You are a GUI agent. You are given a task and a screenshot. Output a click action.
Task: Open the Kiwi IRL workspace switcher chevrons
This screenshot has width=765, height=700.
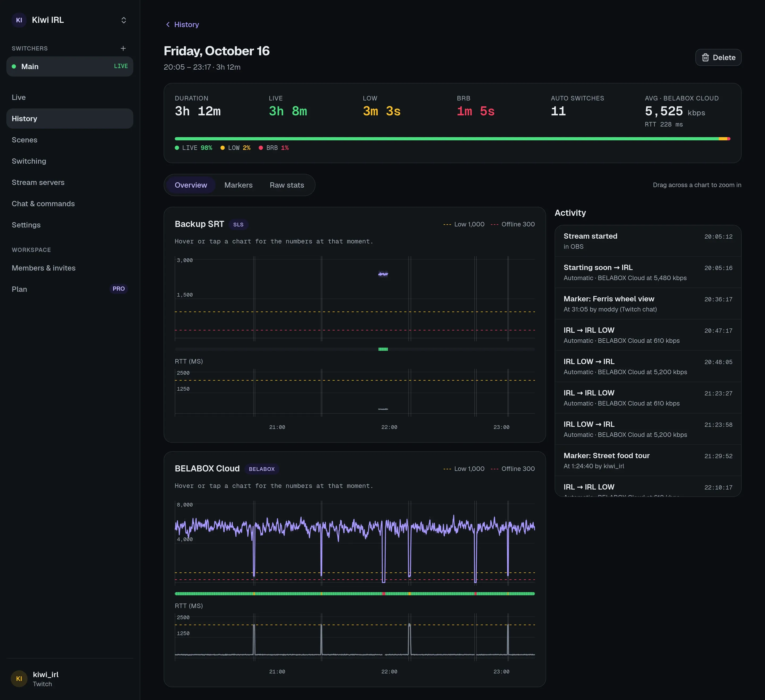coord(124,20)
